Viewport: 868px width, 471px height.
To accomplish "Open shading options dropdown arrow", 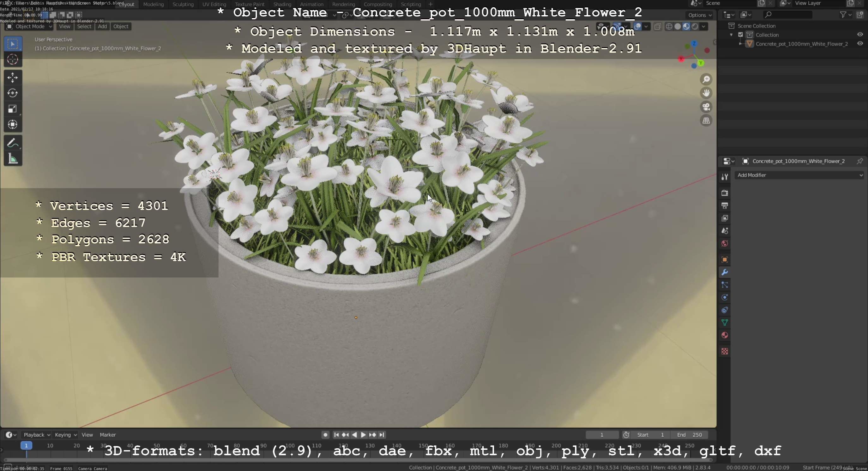I will point(703,27).
